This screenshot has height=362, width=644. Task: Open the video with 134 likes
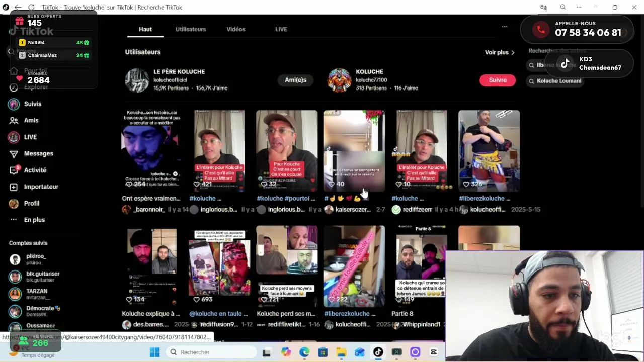151,266
